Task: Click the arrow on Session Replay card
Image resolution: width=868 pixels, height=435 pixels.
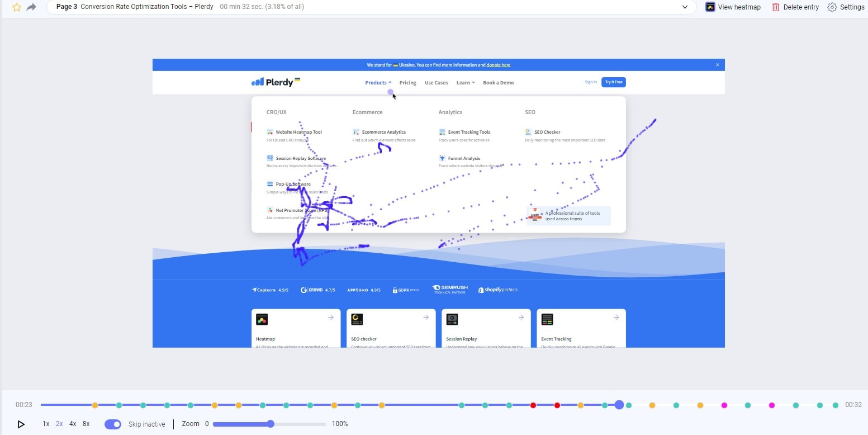Action: pyautogui.click(x=521, y=317)
